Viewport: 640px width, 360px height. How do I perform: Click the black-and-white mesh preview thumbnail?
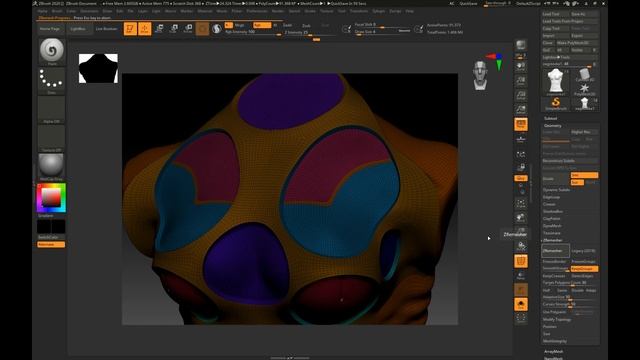[98, 69]
